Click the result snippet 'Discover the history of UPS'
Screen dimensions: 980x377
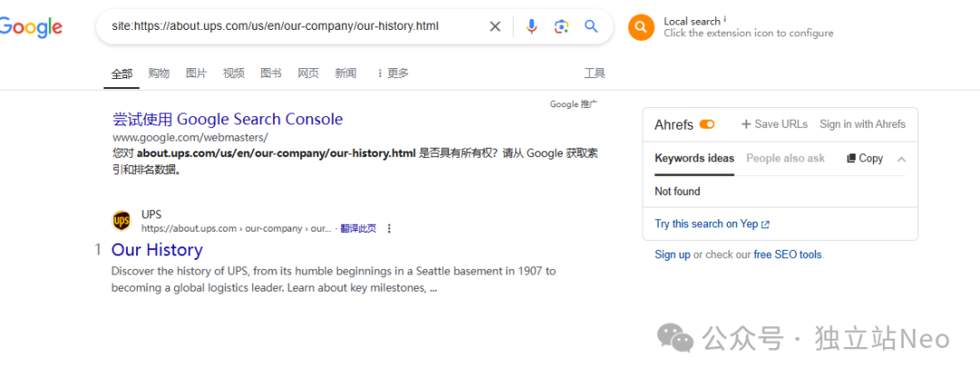click(334, 280)
